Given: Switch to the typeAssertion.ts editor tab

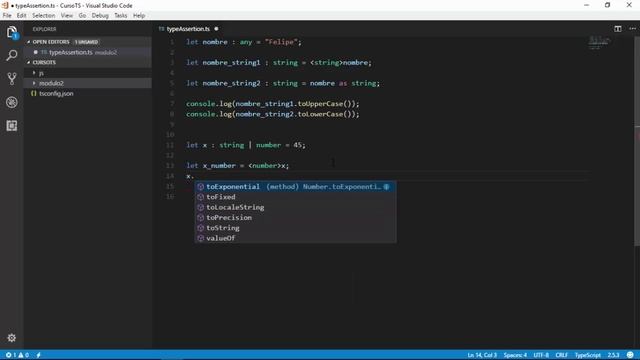Looking at the screenshot, I should click(x=189, y=29).
